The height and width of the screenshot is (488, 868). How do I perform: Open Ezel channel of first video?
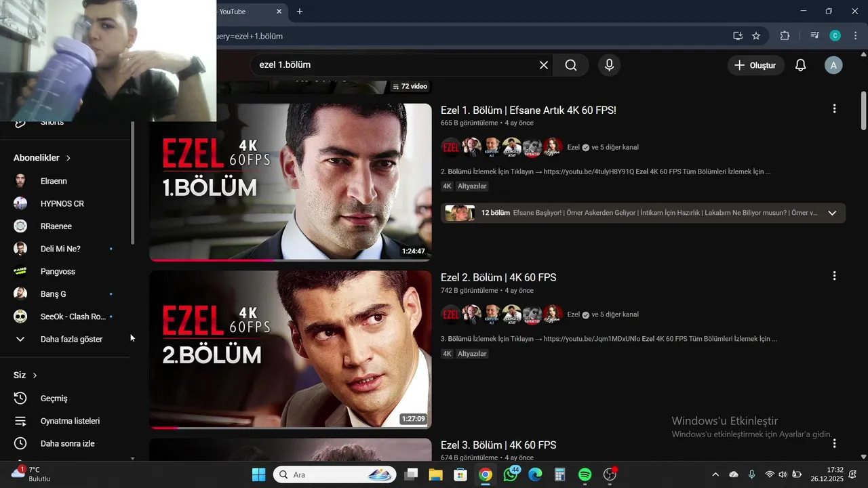pos(573,147)
